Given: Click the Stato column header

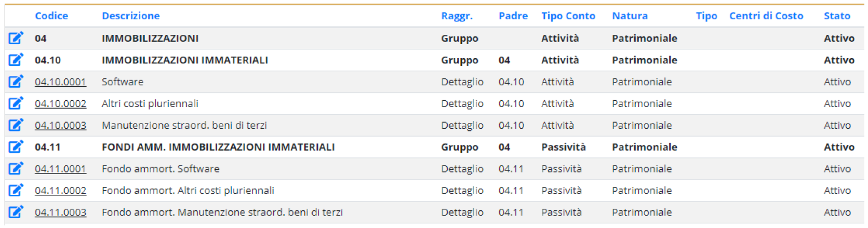Looking at the screenshot, I should click(836, 16).
